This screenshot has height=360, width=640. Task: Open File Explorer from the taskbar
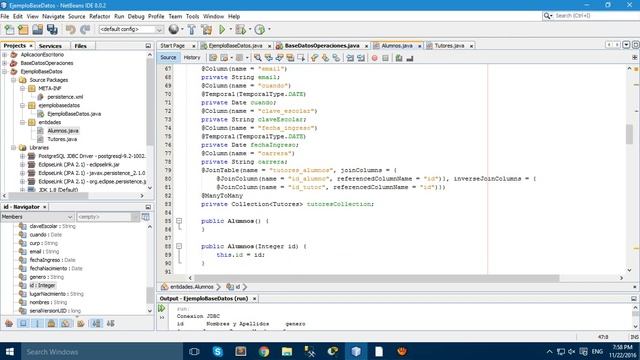point(287,351)
